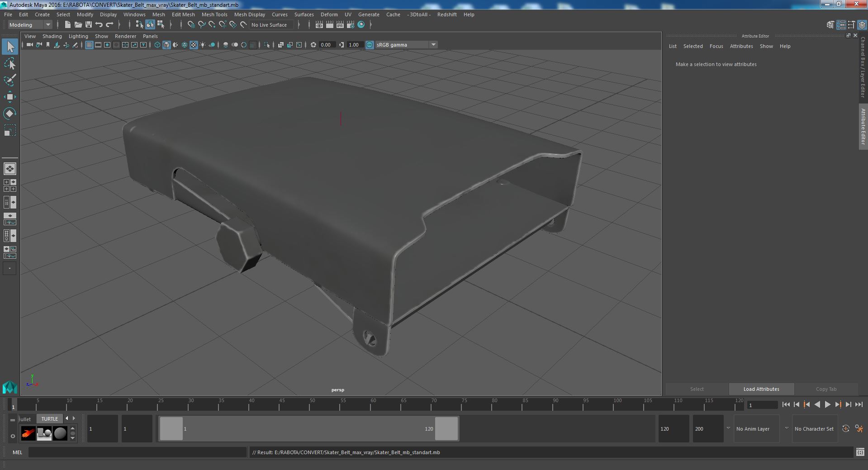Select by component type mode icon
The image size is (868, 470).
point(161,25)
